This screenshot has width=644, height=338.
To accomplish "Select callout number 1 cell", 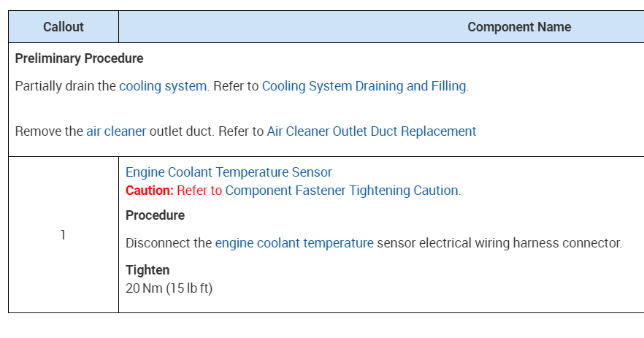I will (63, 235).
